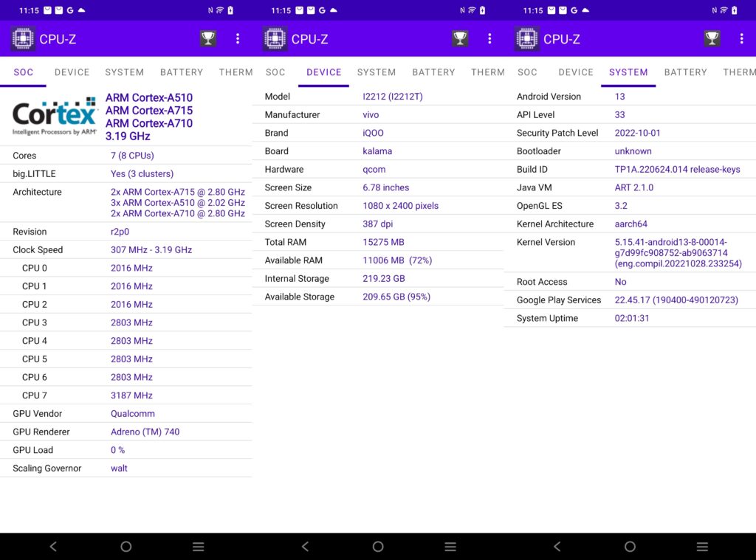Tap the Android Version value 13

tap(619, 97)
